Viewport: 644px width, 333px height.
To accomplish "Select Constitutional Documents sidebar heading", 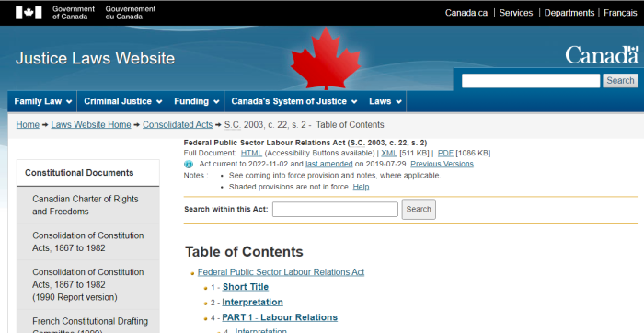I will tap(88, 173).
